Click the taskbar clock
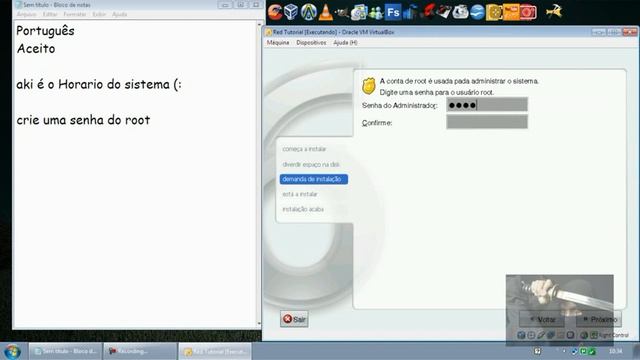 [616, 351]
